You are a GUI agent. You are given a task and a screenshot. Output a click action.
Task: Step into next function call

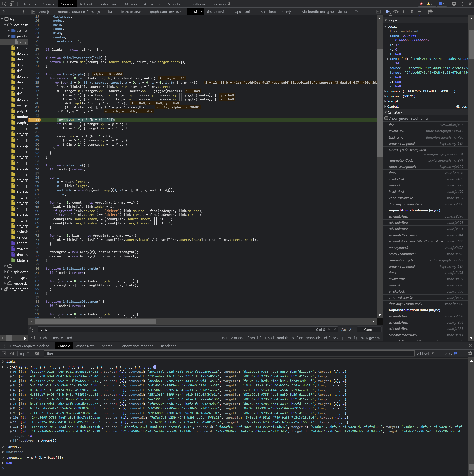point(404,11)
